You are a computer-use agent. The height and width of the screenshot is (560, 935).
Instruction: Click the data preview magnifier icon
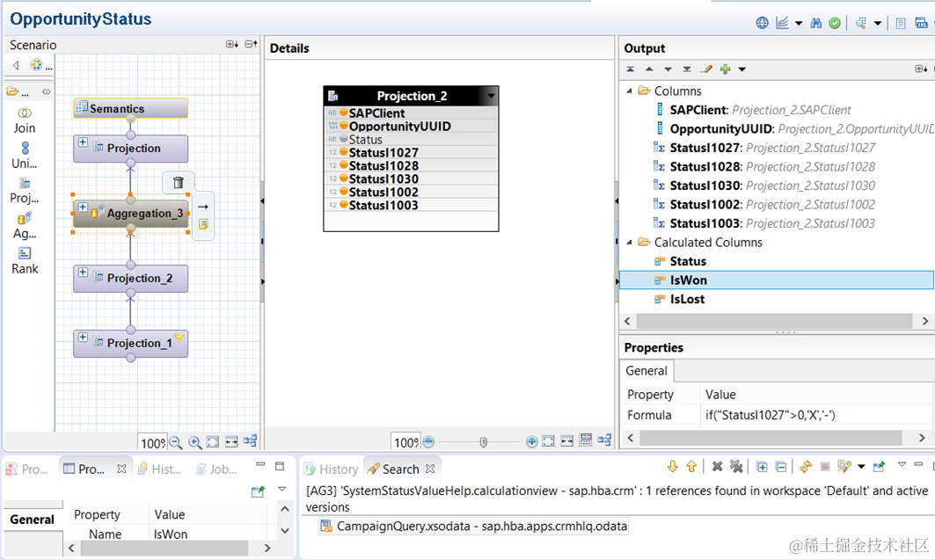861,23
